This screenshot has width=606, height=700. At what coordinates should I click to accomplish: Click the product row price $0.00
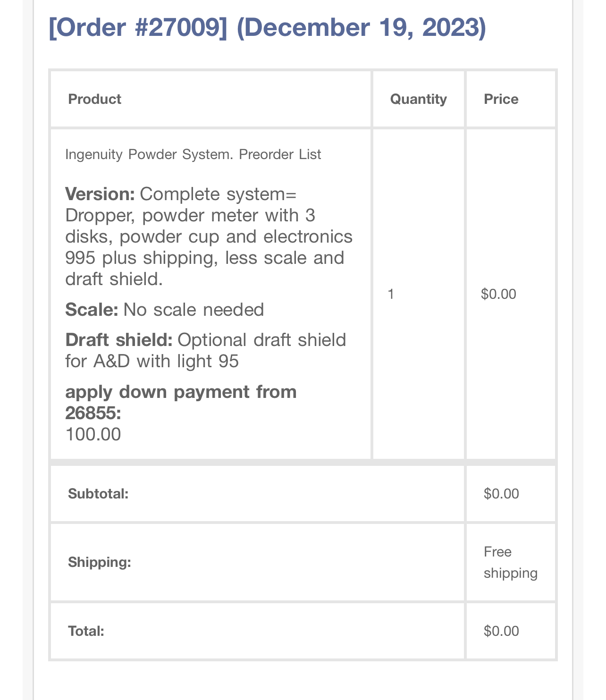(x=498, y=294)
